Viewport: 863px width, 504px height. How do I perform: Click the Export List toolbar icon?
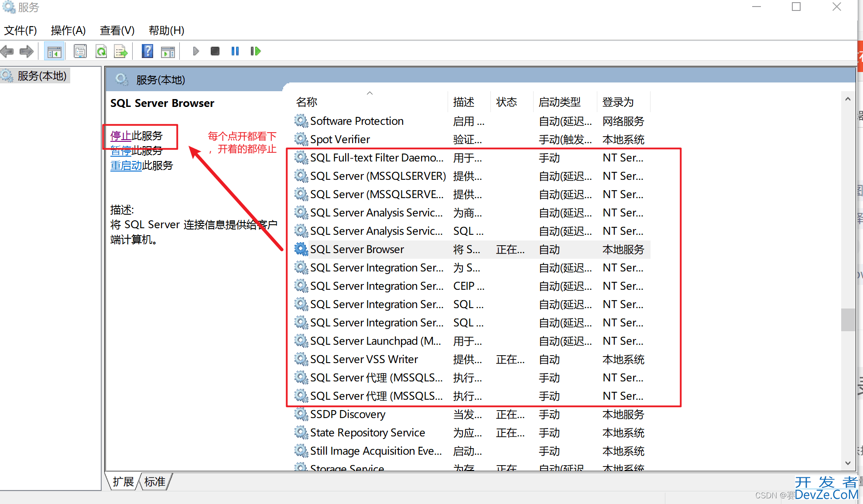point(121,51)
